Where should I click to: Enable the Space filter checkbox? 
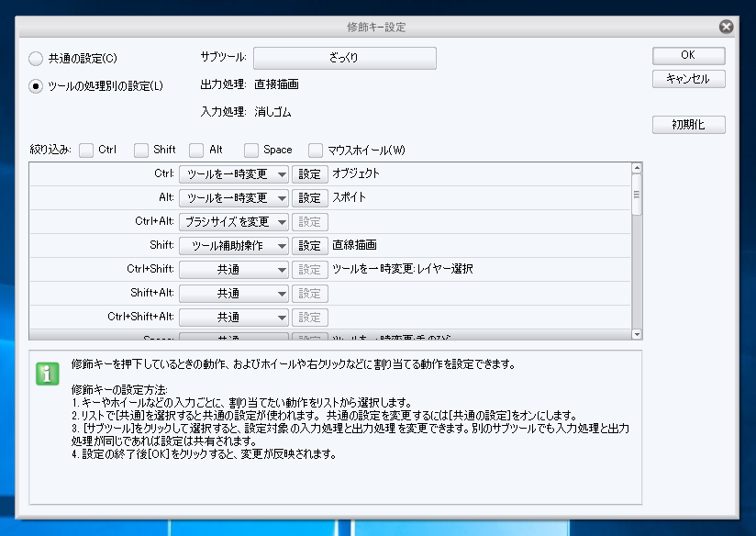[251, 150]
